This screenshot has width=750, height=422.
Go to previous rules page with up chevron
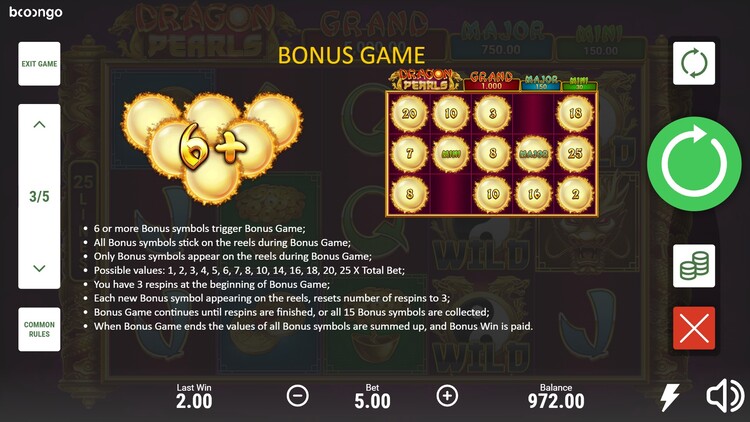coord(39,125)
